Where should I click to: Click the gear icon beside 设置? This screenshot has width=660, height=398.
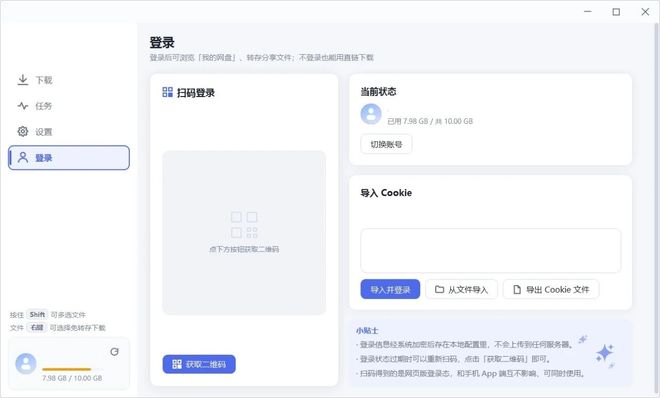[23, 131]
